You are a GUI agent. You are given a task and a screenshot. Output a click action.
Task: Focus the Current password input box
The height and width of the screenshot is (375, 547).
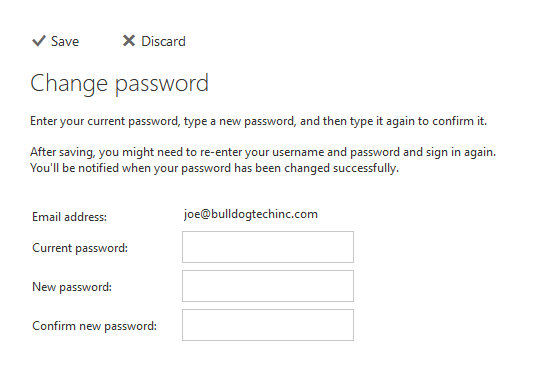268,247
